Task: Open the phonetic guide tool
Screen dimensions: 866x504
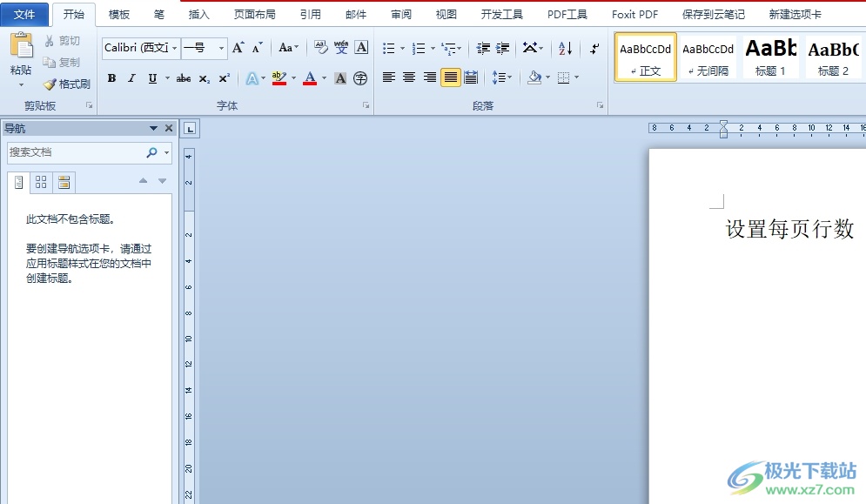Action: point(341,48)
